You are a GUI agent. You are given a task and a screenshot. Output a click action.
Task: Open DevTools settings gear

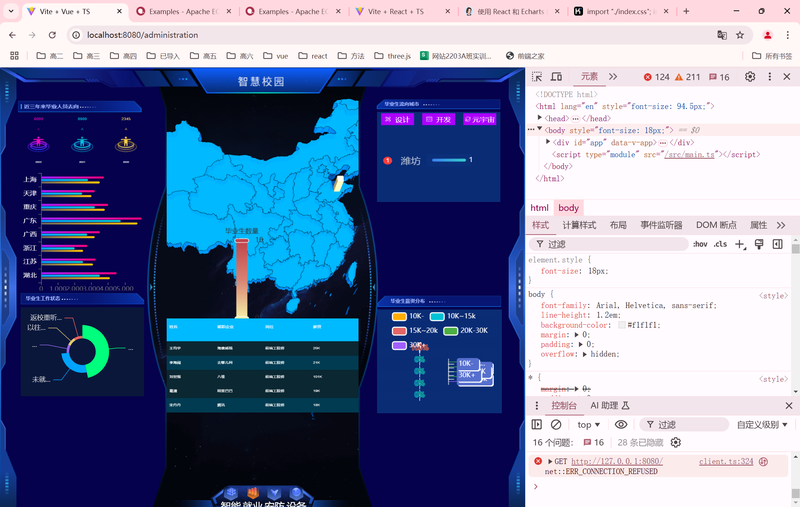click(750, 77)
